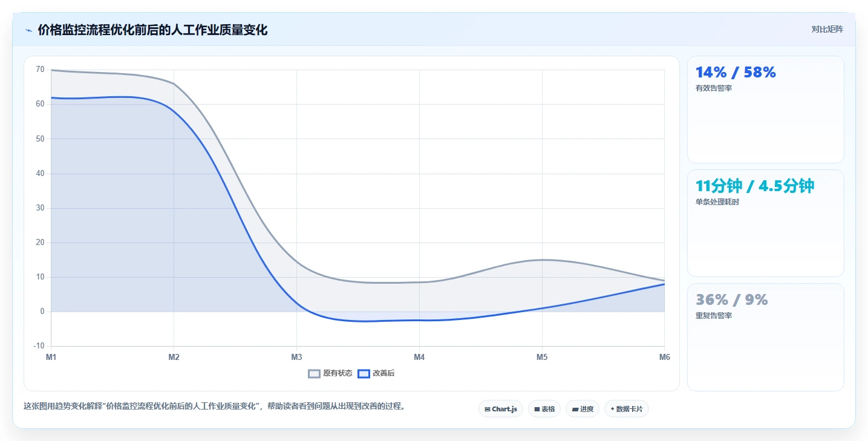The image size is (868, 441).
Task: Select the Chart.js tag chip
Action: click(x=501, y=409)
